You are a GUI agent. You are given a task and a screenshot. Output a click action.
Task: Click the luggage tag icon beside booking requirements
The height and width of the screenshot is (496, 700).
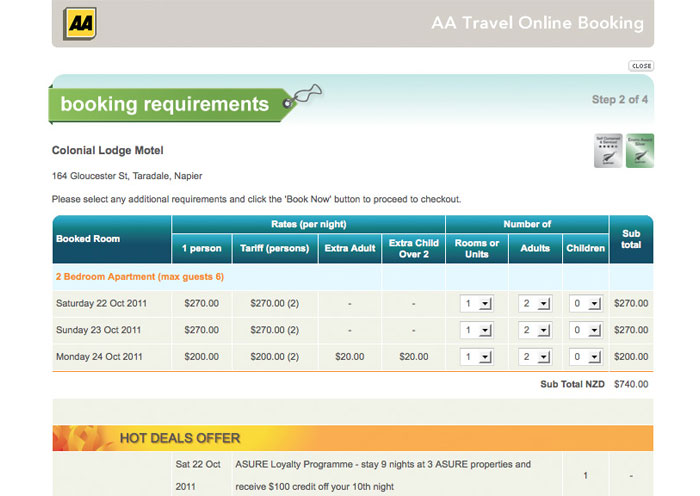tap(302, 96)
